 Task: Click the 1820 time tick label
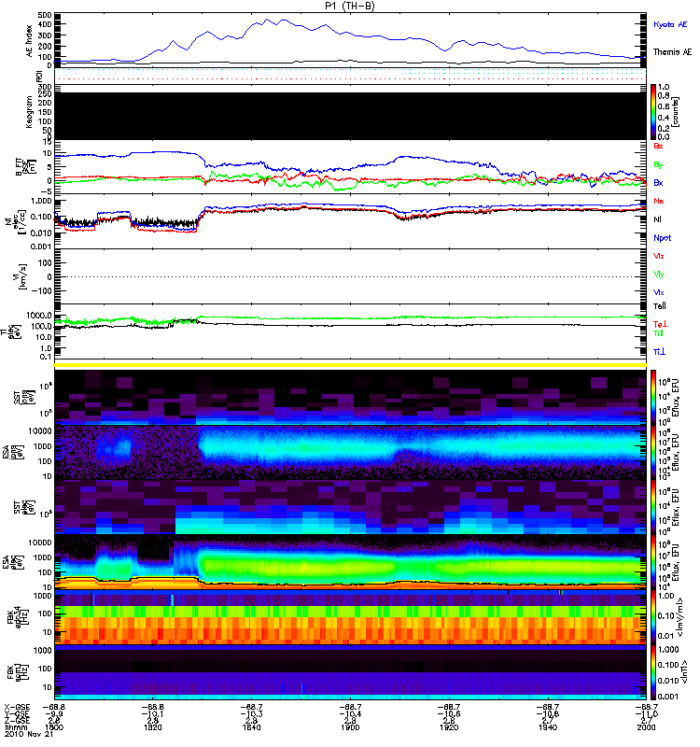click(x=152, y=727)
